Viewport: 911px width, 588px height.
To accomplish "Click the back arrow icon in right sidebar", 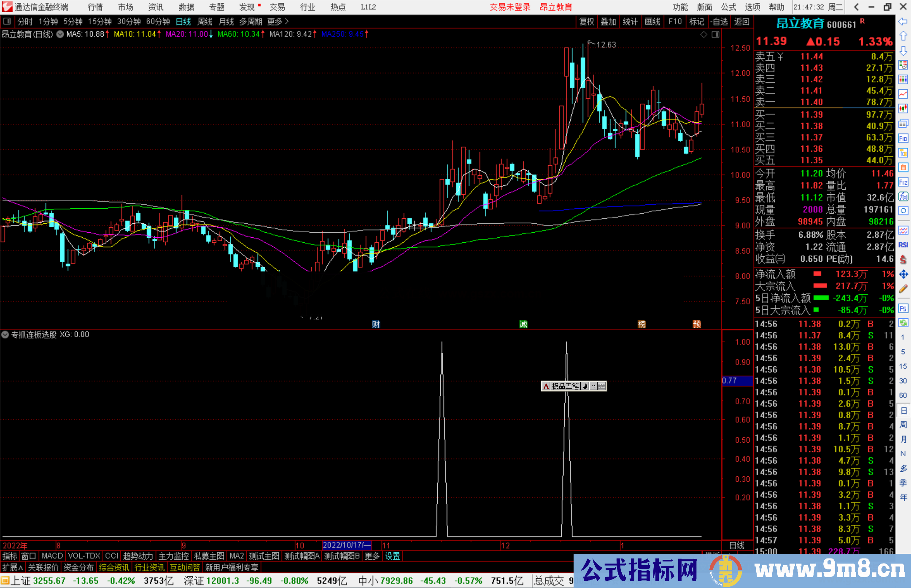I will pos(903,21).
